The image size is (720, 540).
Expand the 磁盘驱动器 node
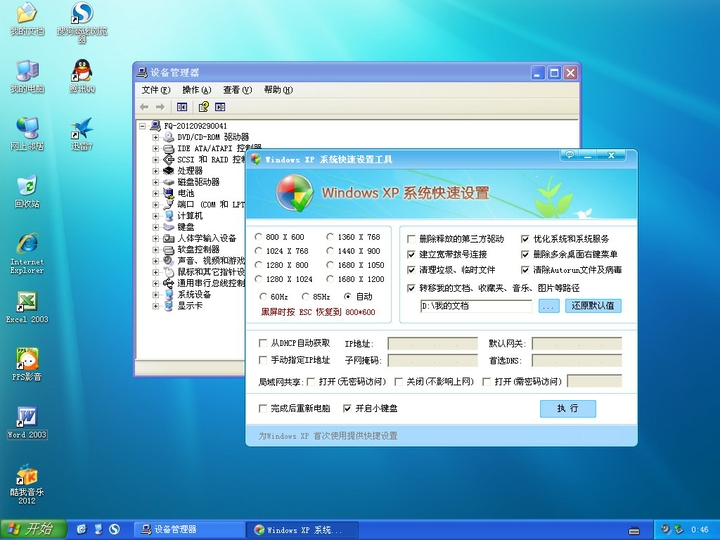(x=156, y=182)
